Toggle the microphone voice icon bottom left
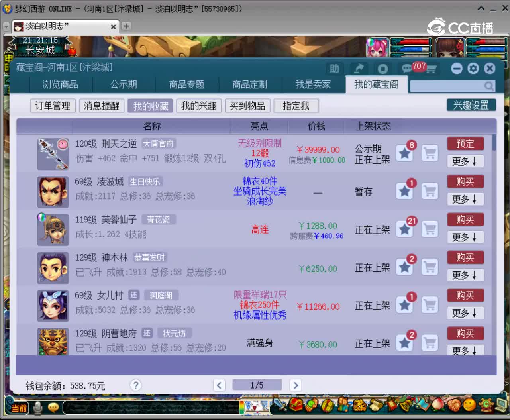Image resolution: width=510 pixels, height=420 pixels. click(x=38, y=407)
